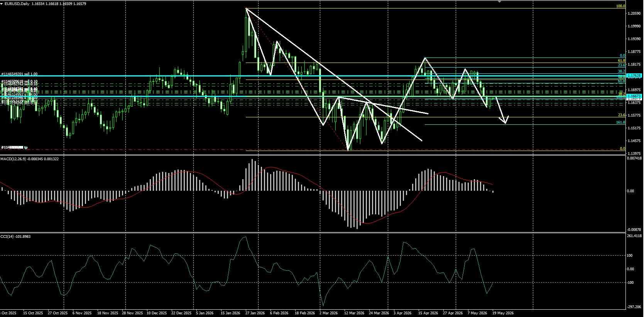Click the 15 Oct 2025 date label
Viewport: 644px width, 317px height.
tap(33, 313)
